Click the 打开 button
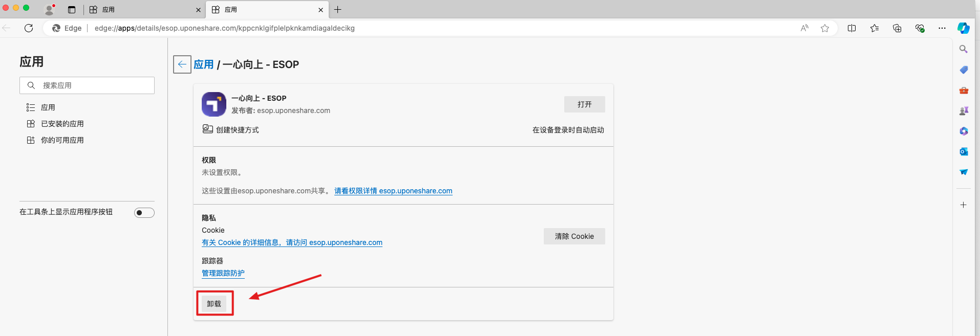 pos(585,104)
